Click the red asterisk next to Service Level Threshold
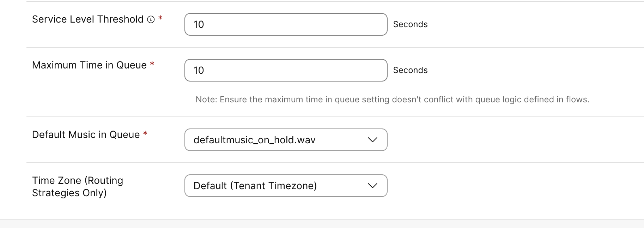 click(x=160, y=18)
